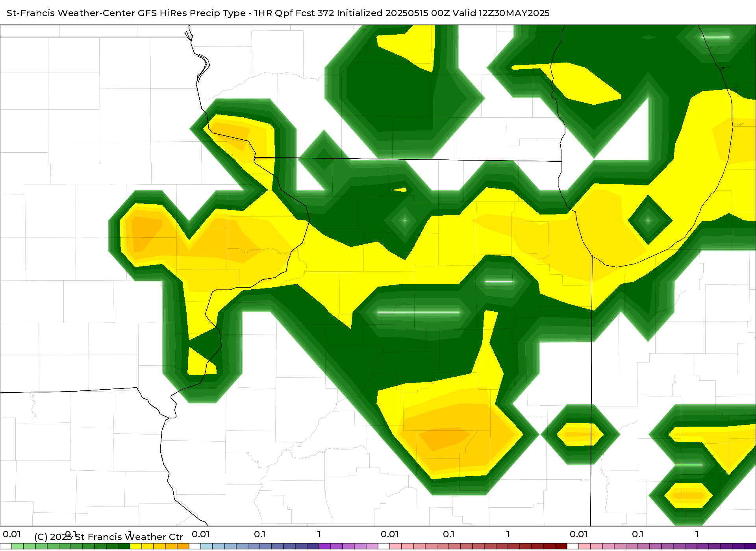Select the lightest blue legend swatch
756x551 pixels.
(207, 546)
